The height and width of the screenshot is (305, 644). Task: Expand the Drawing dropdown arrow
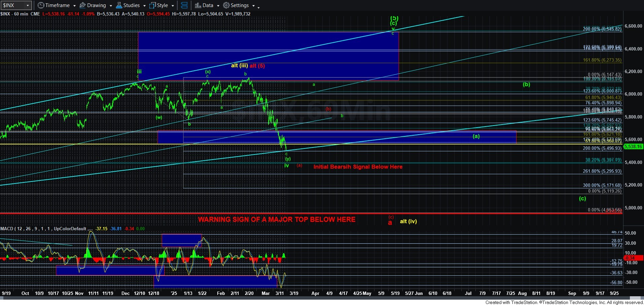coord(111,6)
